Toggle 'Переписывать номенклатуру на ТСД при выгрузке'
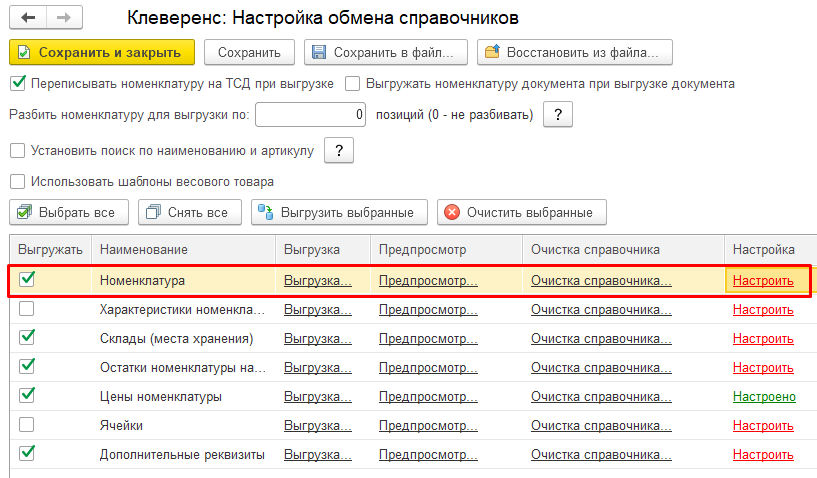The width and height of the screenshot is (817, 478). [x=18, y=83]
